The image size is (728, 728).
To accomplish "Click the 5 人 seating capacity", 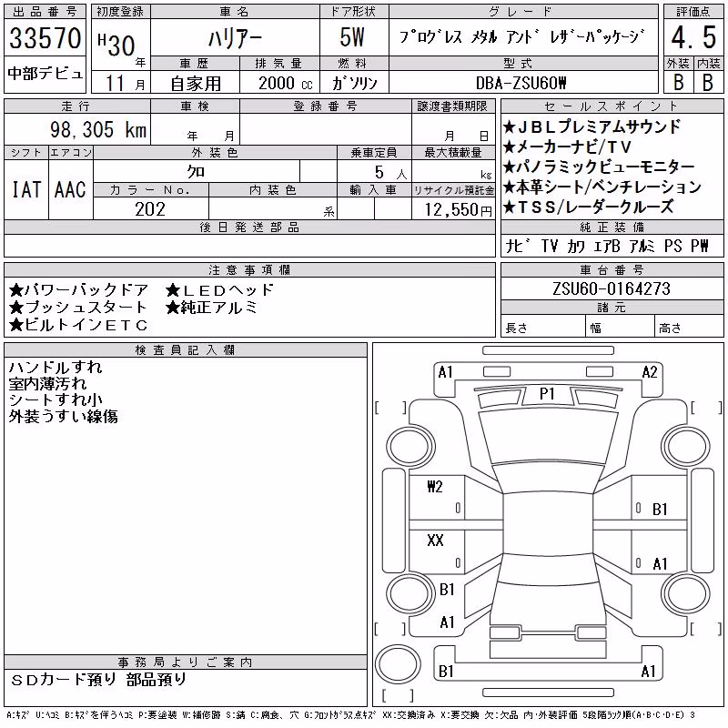I will 390,172.
